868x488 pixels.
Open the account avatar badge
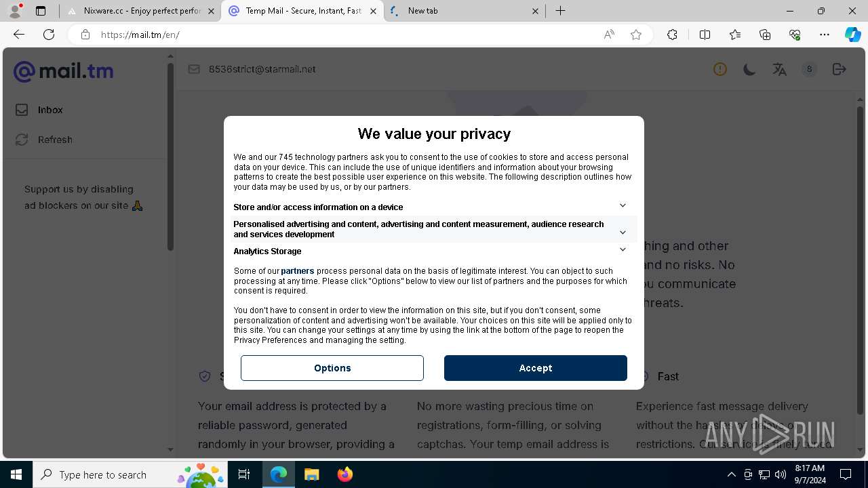point(809,69)
